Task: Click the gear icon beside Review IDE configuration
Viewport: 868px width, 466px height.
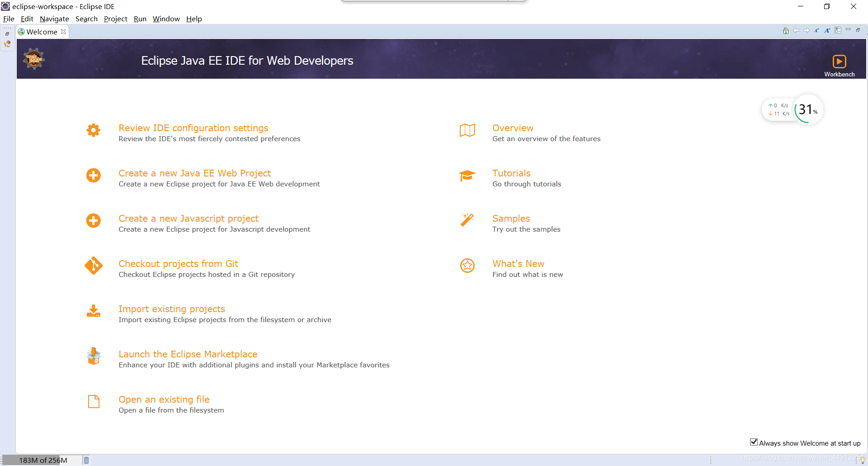Action: pos(94,130)
